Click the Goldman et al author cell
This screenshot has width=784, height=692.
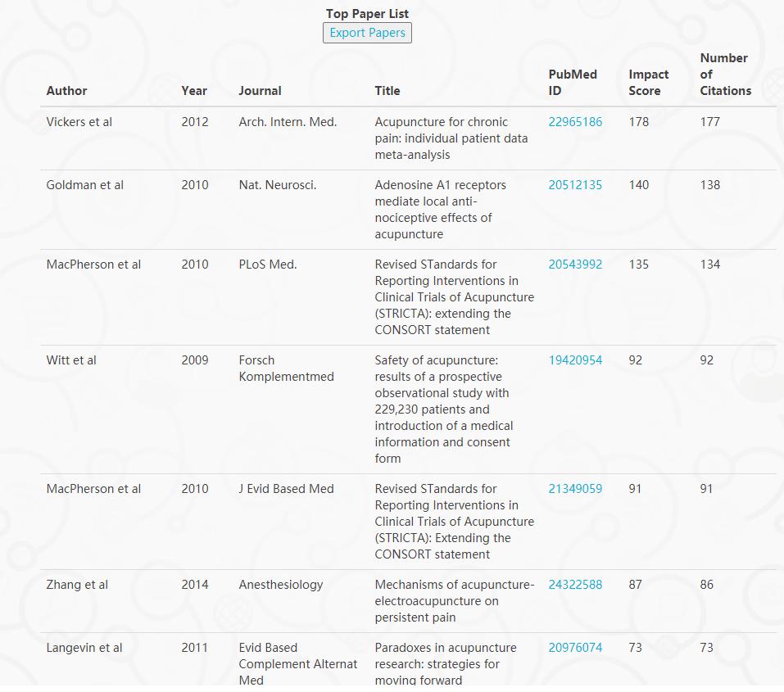tap(85, 185)
